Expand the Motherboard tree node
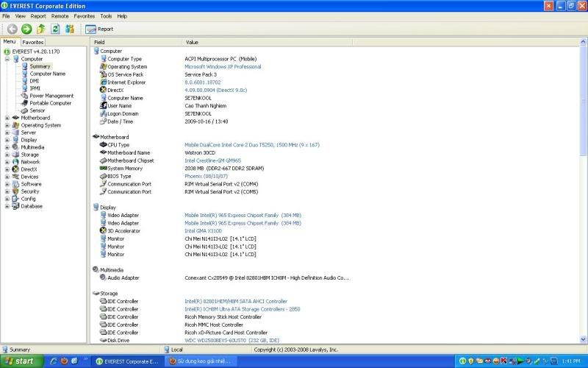Viewport: 588px width, 368px height. tap(7, 118)
